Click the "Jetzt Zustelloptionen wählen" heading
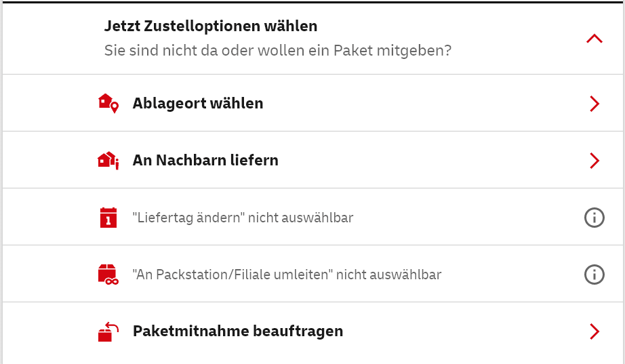625x364 pixels. click(211, 26)
